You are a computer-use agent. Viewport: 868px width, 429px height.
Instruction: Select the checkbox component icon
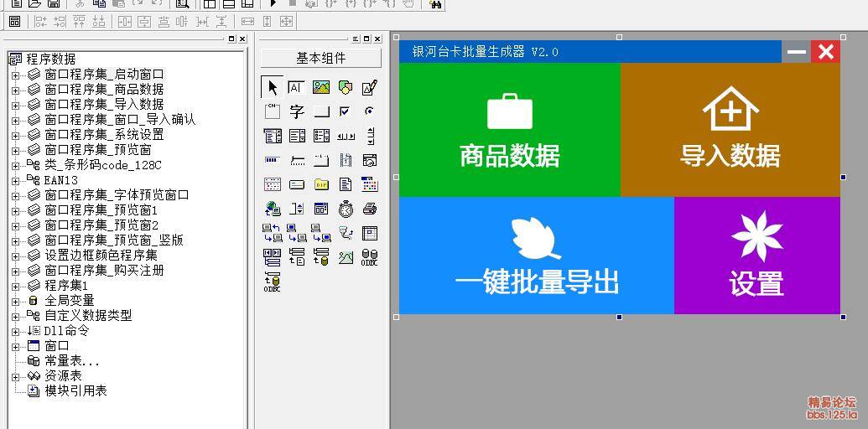point(345,111)
